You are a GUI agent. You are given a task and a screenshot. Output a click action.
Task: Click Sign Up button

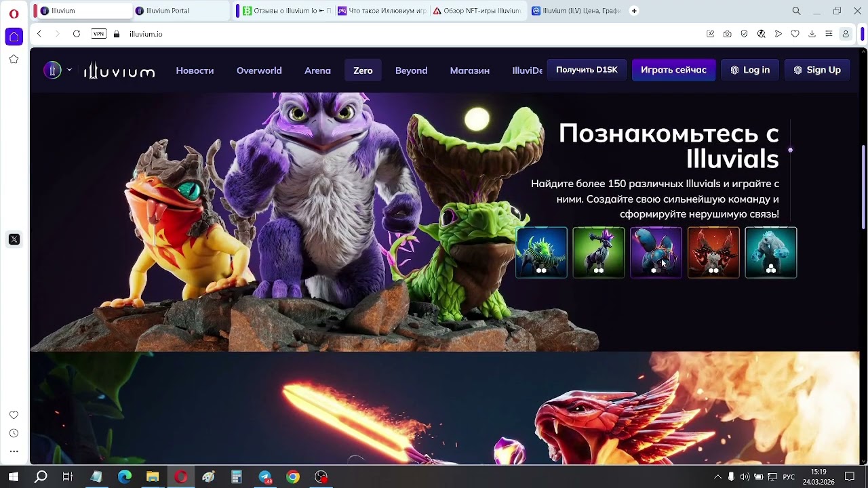(x=817, y=70)
